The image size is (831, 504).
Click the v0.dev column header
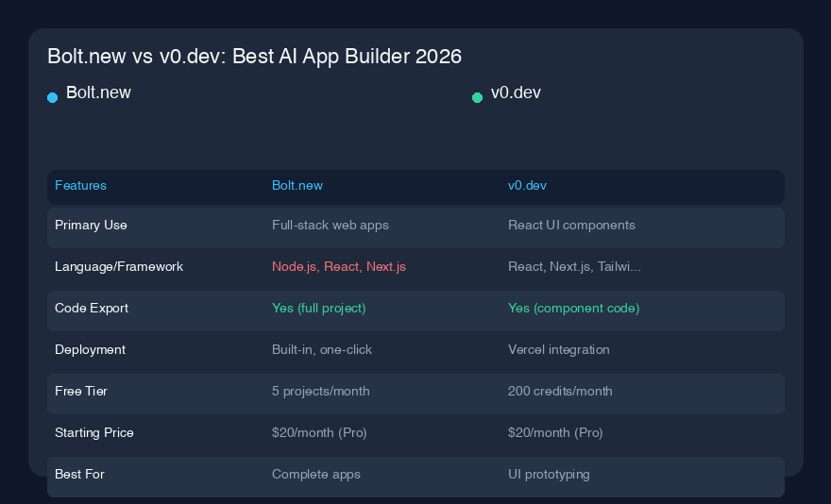point(527,186)
